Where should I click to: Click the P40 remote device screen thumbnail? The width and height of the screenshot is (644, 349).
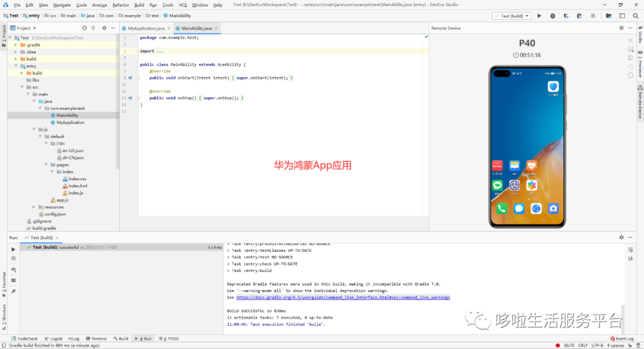pyautogui.click(x=527, y=147)
